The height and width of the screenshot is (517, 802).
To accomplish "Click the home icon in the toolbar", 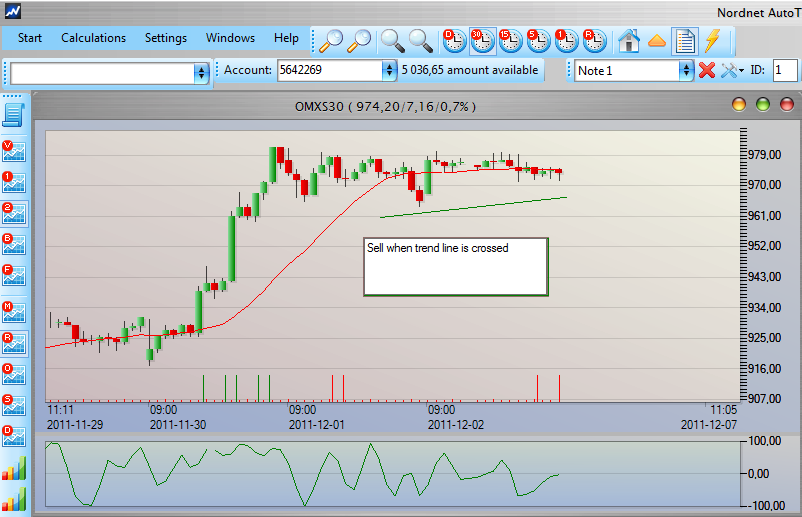I will [x=629, y=40].
